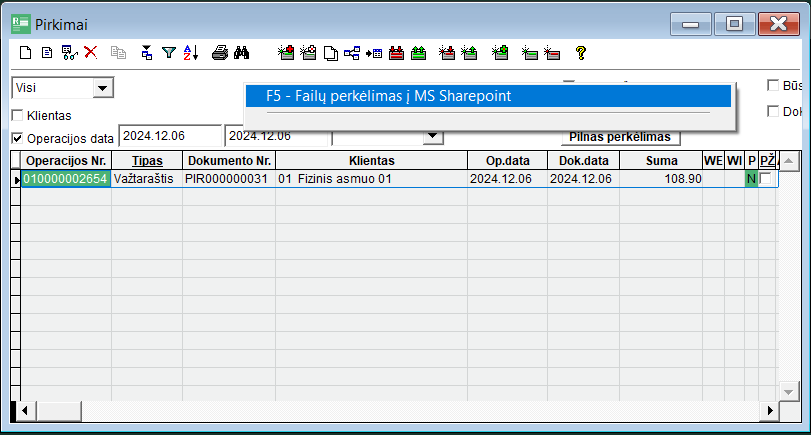Click the second date field 2024.12.06
The image size is (811, 435).
277,137
